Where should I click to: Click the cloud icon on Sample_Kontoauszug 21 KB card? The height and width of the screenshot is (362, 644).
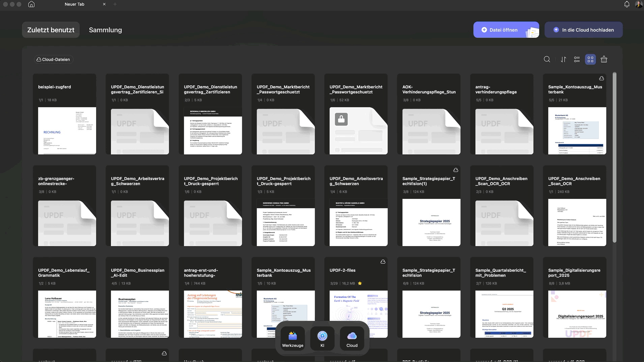coord(602,78)
